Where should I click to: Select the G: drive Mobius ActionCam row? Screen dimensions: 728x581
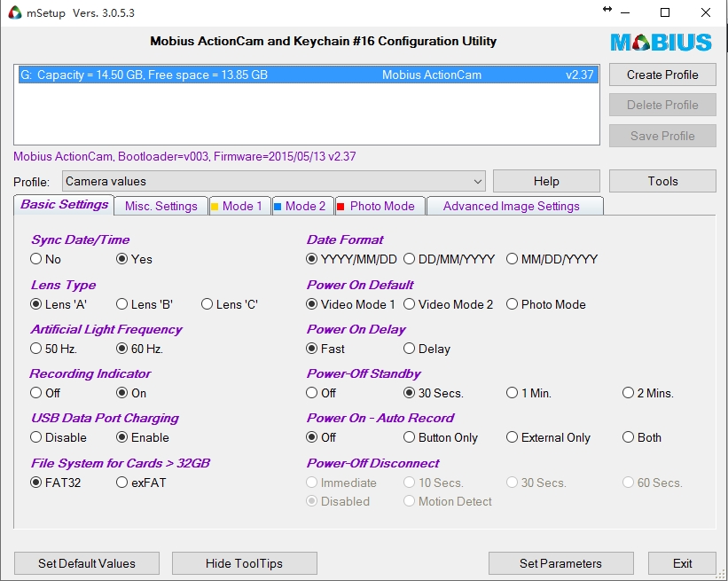coord(308,75)
